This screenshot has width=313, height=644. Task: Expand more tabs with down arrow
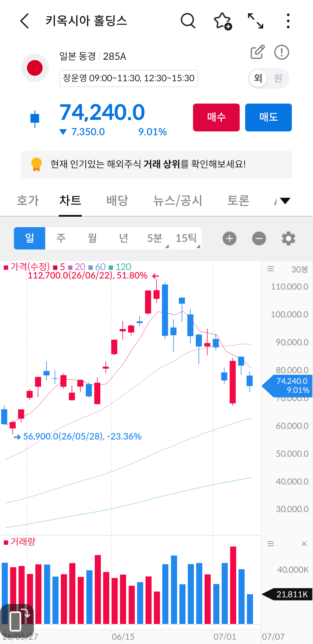pos(285,201)
